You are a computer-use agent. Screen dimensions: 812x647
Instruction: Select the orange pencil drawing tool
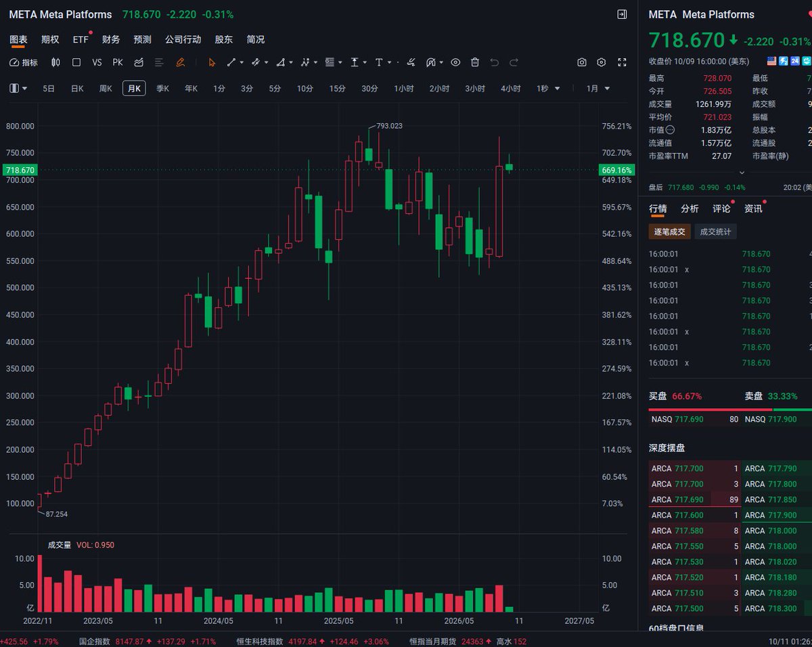(x=180, y=62)
